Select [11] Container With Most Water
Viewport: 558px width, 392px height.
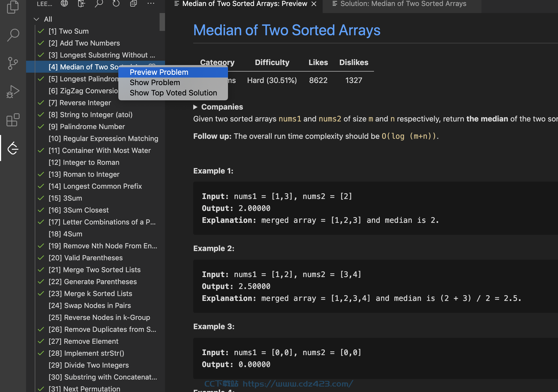pos(96,150)
